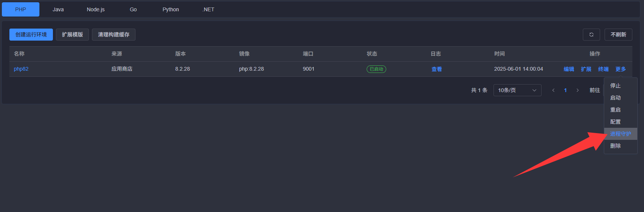The image size is (644, 212).
Task: Switch to the Java tab
Action: point(58,9)
